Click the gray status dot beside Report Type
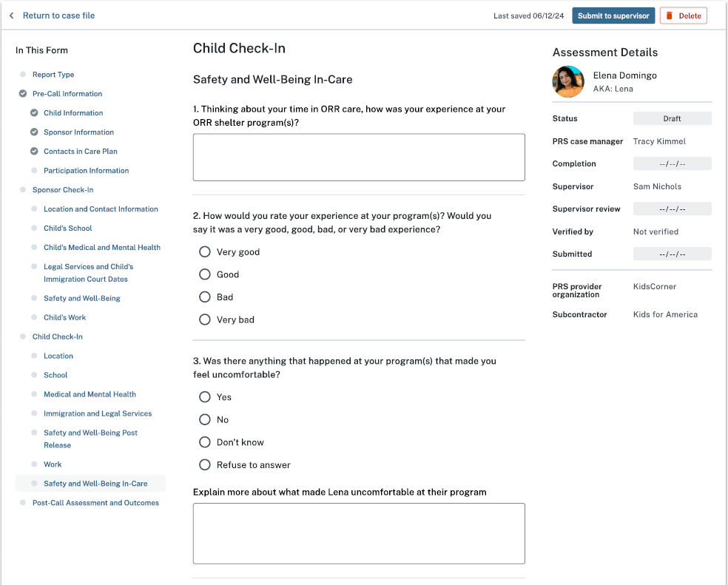Screen dimensions: 728x585 [x=23, y=75]
